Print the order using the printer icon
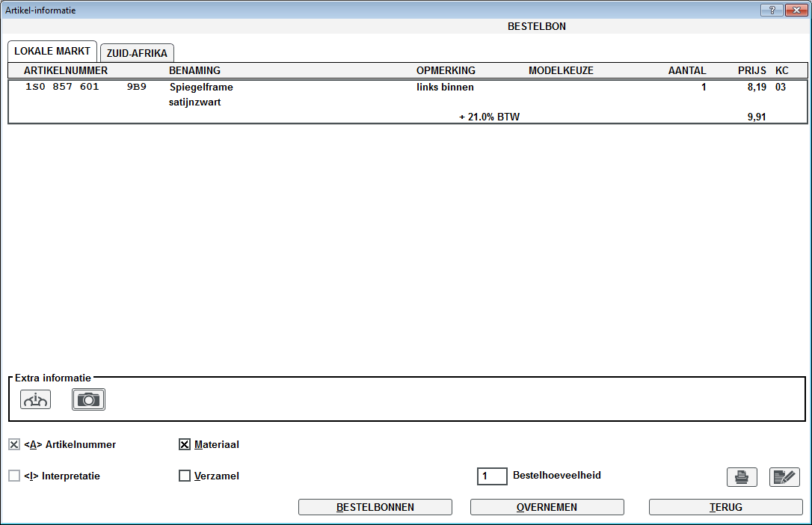Viewport: 812px width, 525px height. 742,477
